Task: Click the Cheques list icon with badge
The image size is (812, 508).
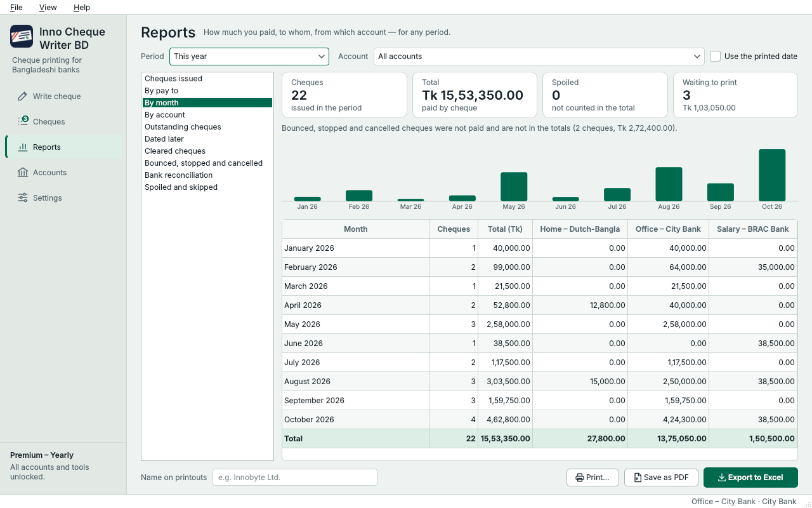Action: [x=23, y=121]
